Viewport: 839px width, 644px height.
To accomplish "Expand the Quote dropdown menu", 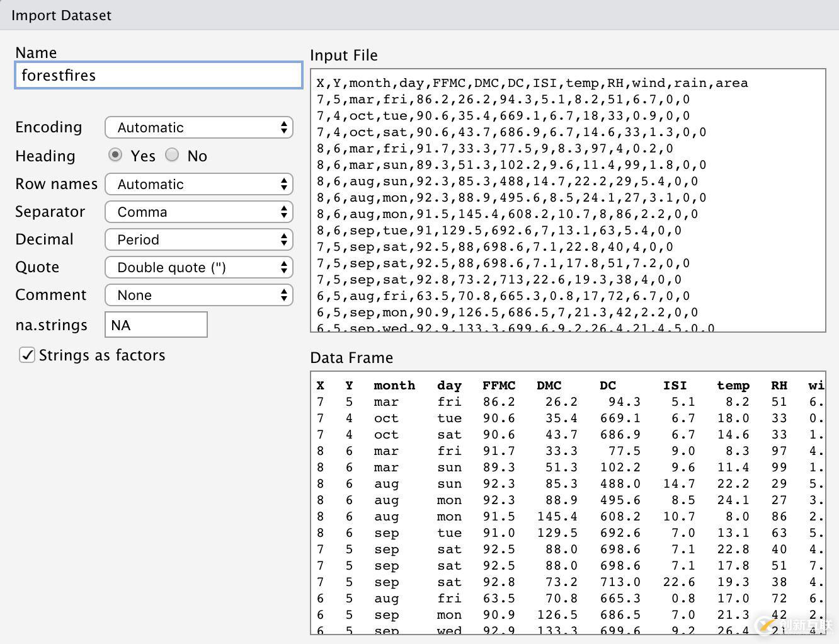I will tap(198, 268).
